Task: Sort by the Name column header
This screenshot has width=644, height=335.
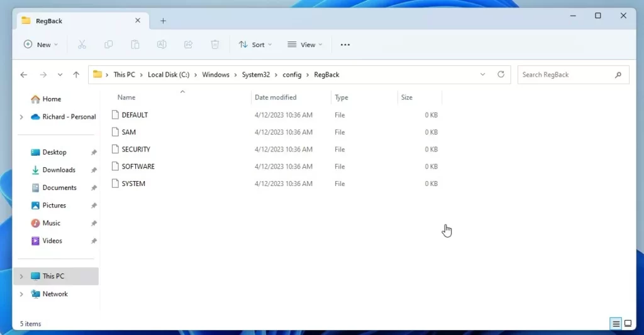Action: coord(126,97)
